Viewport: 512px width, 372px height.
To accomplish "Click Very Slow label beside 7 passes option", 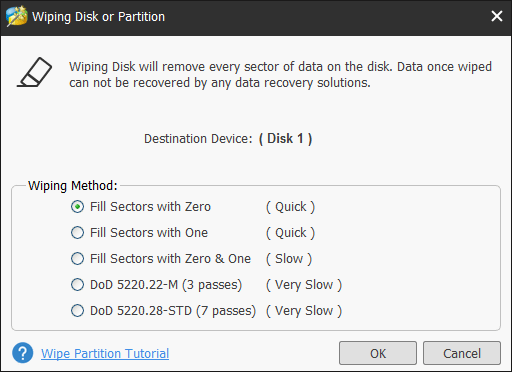I will (x=304, y=311).
